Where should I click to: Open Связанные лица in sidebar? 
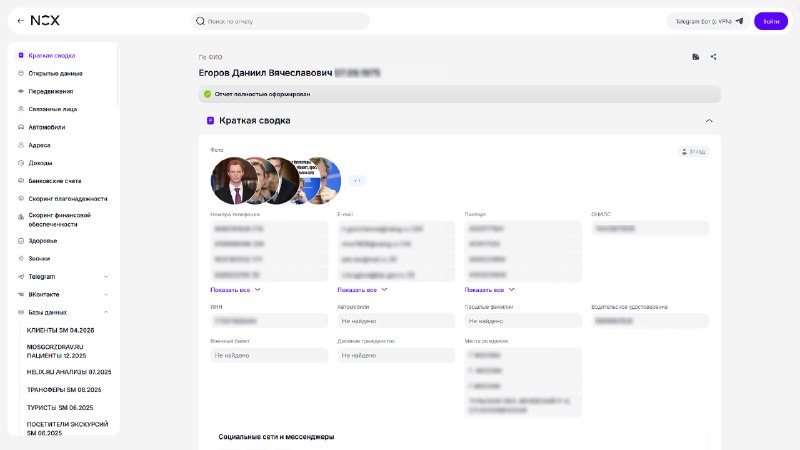[53, 109]
